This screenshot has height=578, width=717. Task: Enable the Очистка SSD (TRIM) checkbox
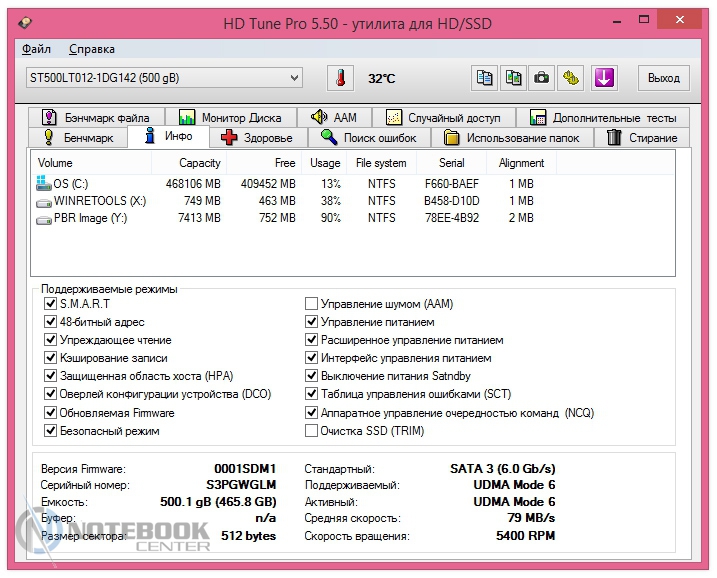click(311, 431)
